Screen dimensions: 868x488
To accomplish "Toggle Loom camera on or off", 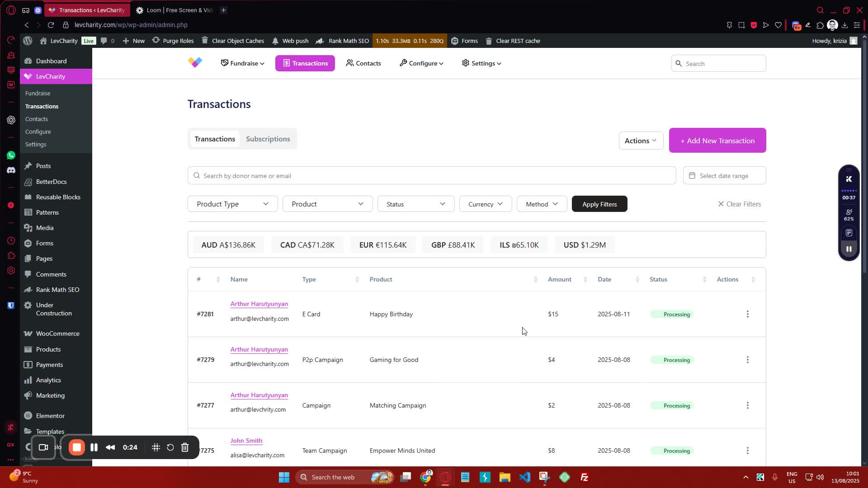I will (43, 447).
